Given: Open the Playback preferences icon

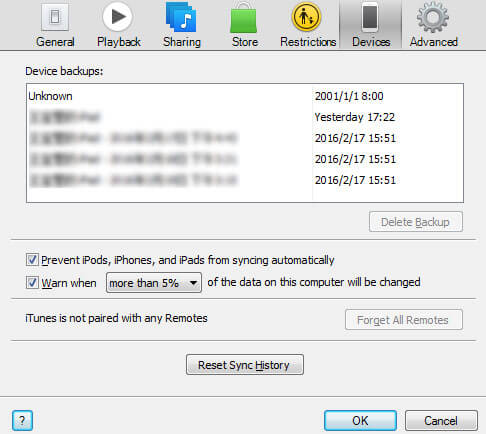Looking at the screenshot, I should coord(117,17).
